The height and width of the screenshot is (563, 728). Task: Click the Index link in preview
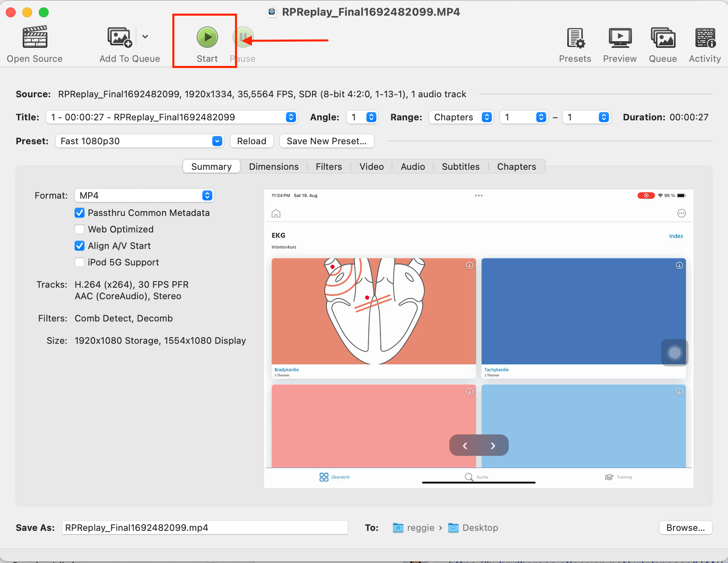(676, 236)
